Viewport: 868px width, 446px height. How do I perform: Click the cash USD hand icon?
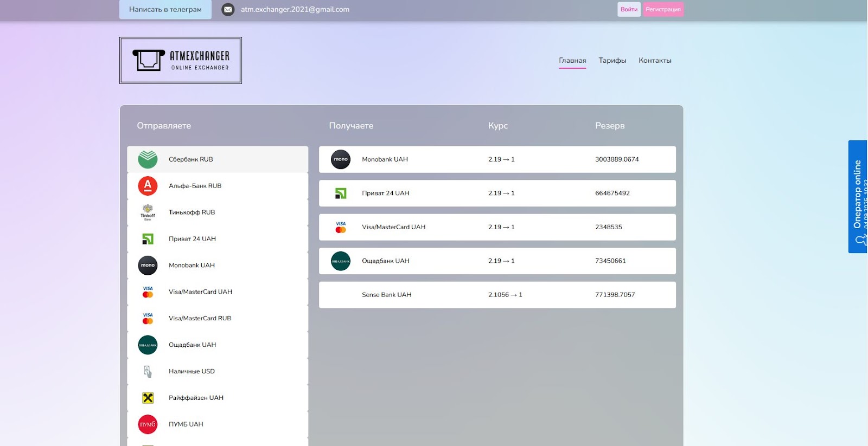click(148, 371)
